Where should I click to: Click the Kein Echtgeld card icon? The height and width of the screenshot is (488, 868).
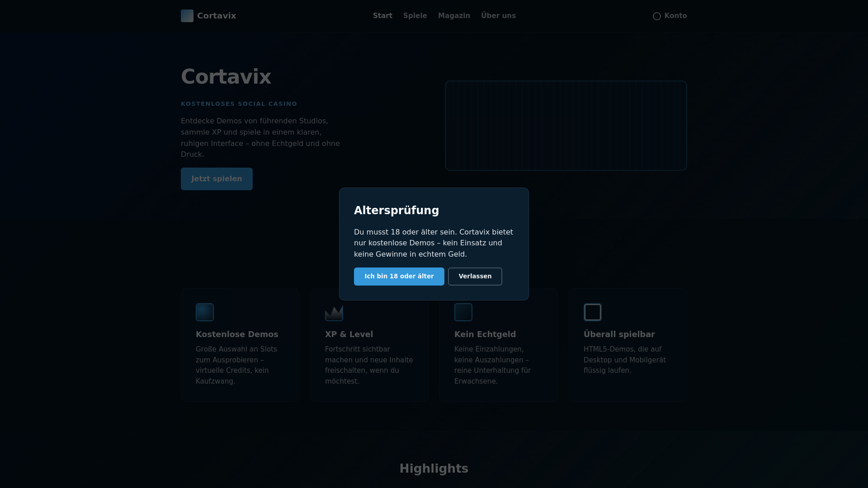click(463, 312)
